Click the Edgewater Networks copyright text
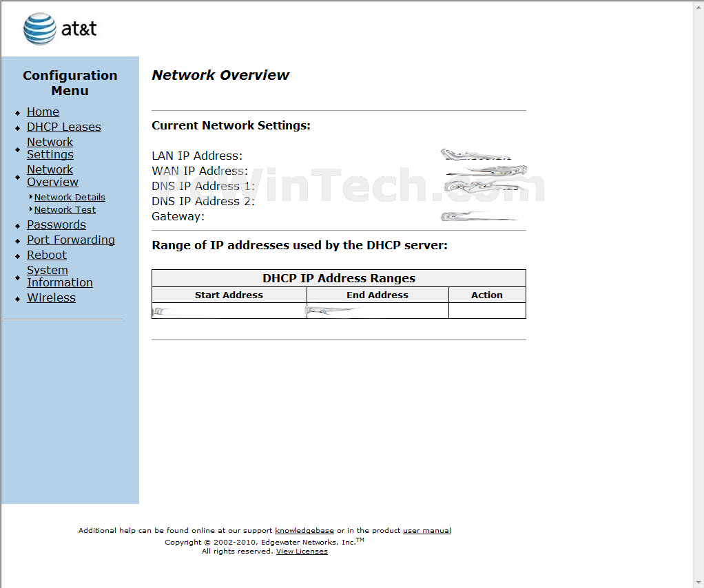Image resolution: width=704 pixels, height=588 pixels. tap(265, 542)
